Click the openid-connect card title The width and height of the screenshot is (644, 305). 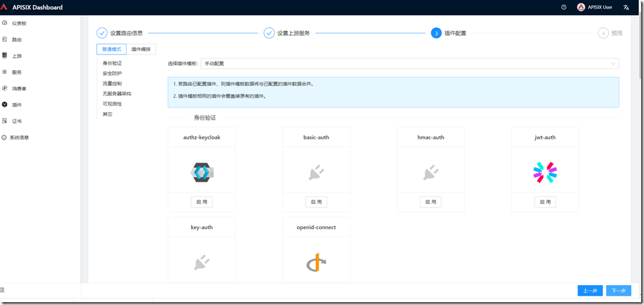pyautogui.click(x=316, y=227)
